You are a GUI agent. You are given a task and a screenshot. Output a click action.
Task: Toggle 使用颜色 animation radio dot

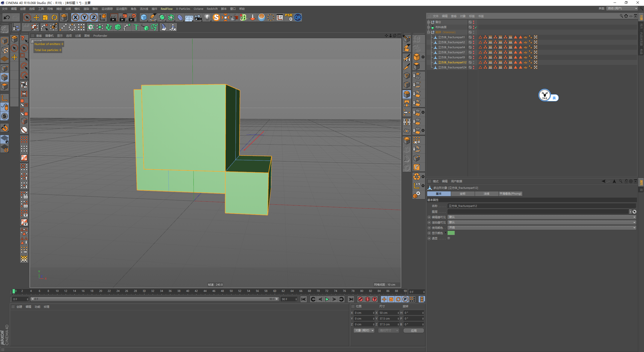429,228
